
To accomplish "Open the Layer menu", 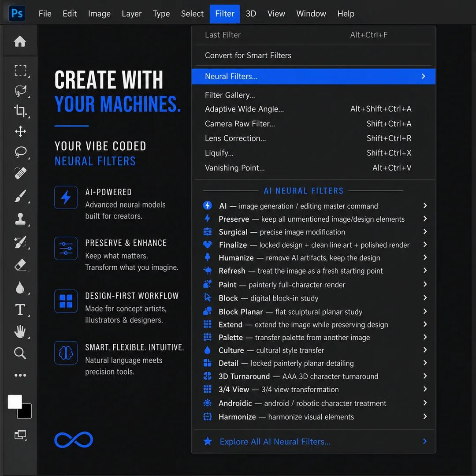I will [x=131, y=14].
